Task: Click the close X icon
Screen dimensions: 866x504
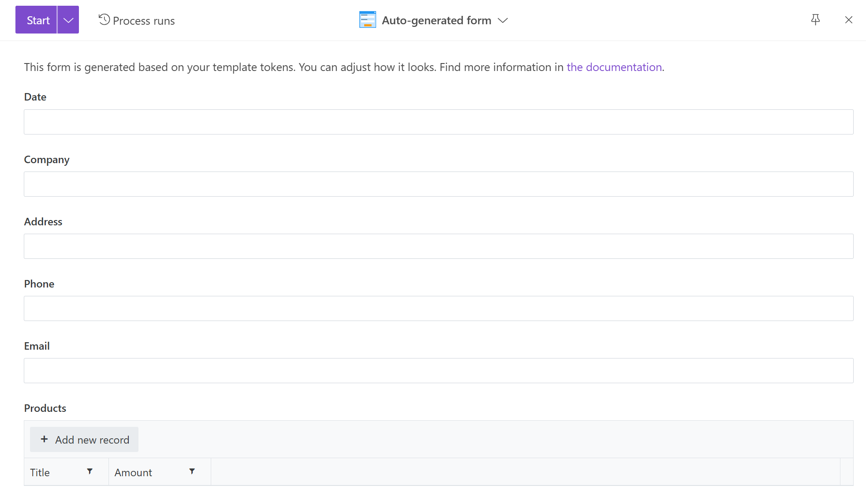Action: point(848,19)
